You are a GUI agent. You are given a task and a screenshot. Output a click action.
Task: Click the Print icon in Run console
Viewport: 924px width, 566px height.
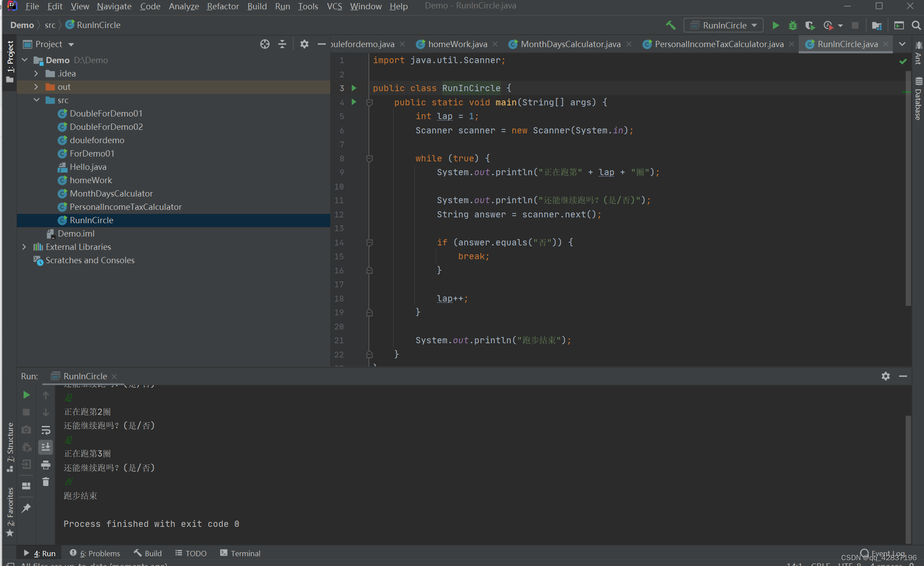pos(46,465)
